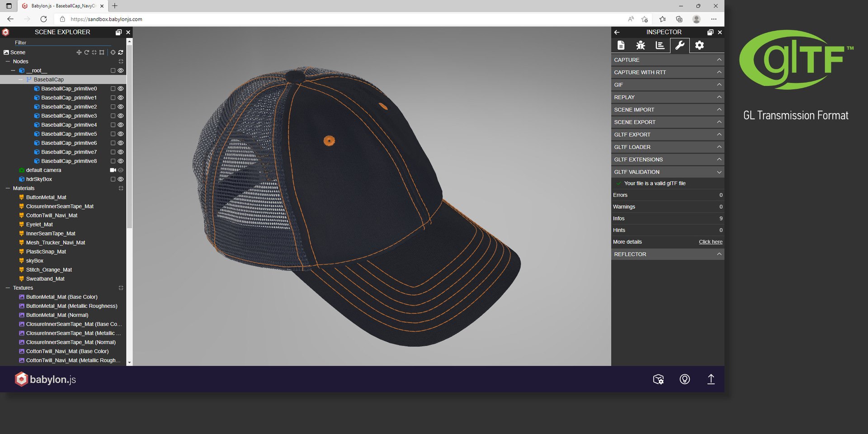Toggle visibility of BaseballCap_primitive4
The height and width of the screenshot is (434, 868).
pos(121,125)
